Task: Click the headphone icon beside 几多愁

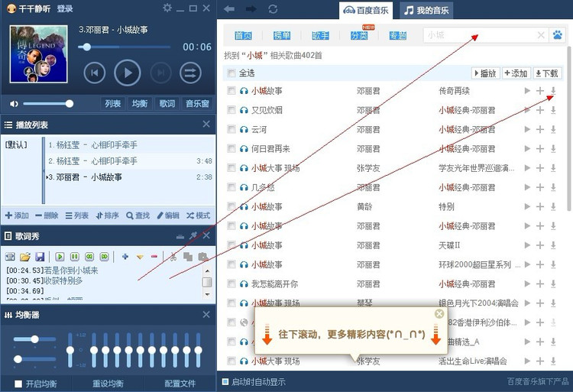Action: coord(244,187)
